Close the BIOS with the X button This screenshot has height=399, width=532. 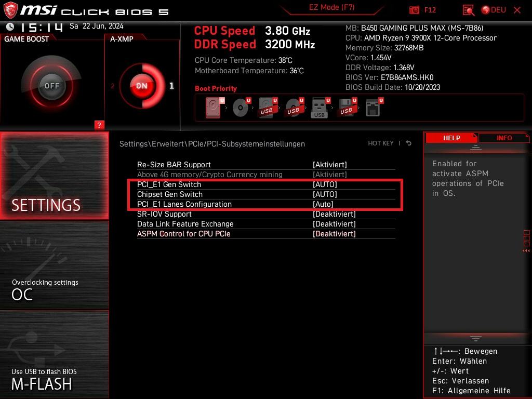517,10
